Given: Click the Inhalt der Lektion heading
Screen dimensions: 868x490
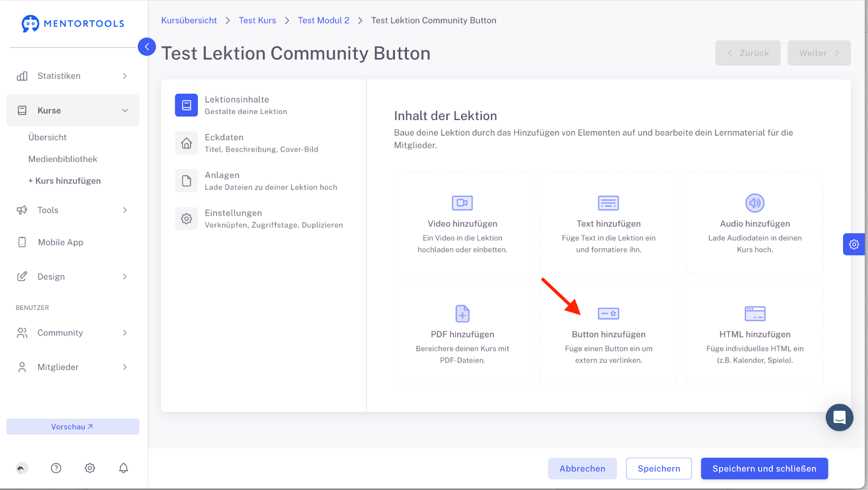Looking at the screenshot, I should (x=445, y=116).
